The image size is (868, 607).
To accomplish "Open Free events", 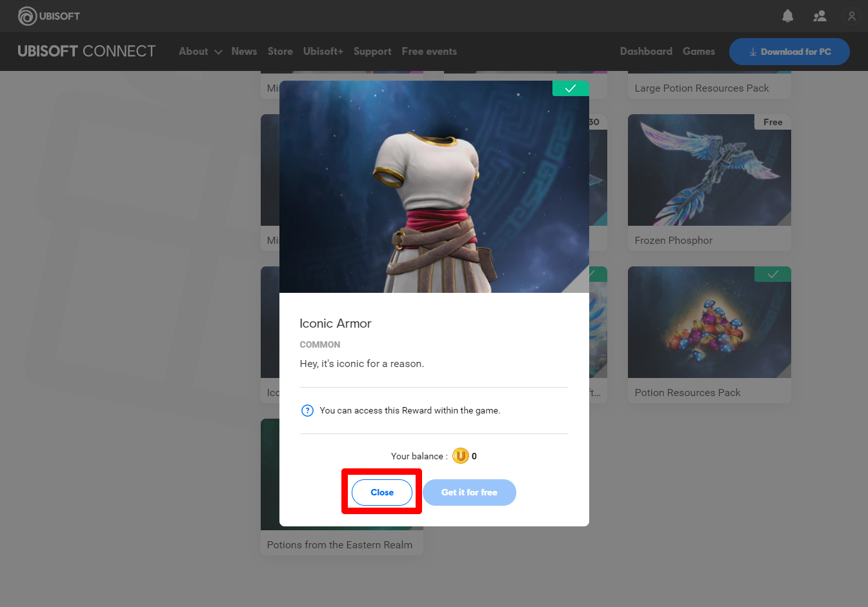I will tap(429, 52).
